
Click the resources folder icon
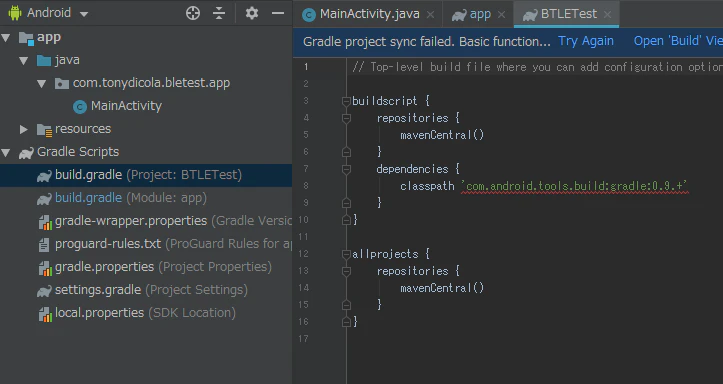point(44,130)
